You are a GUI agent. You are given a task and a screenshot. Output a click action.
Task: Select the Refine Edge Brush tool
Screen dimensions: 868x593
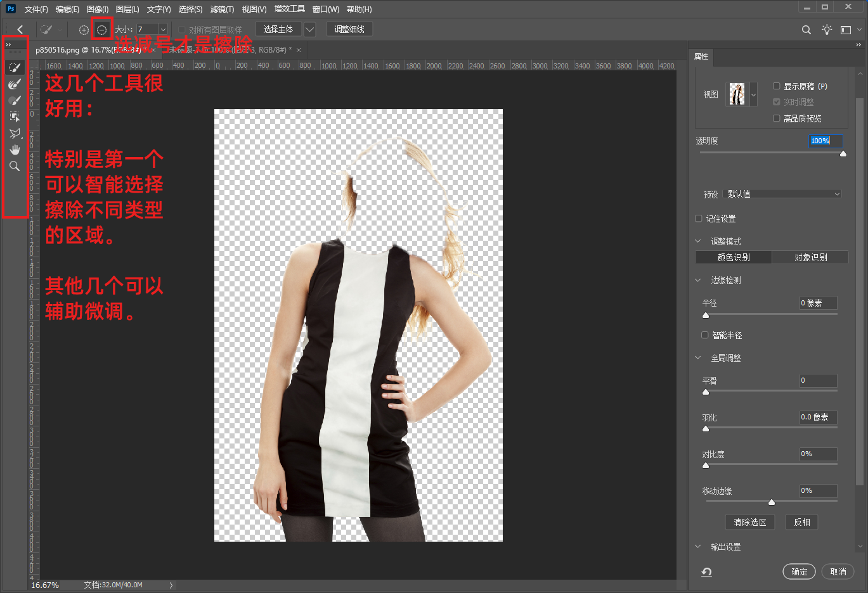(14, 84)
